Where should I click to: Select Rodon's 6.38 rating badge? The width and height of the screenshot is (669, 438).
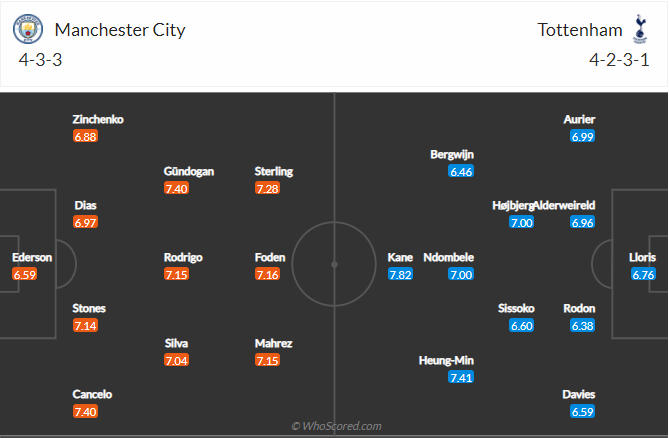pyautogui.click(x=583, y=325)
